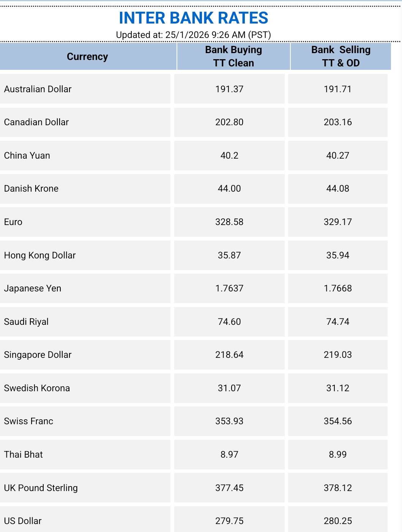Viewport: 402px width, 532px height.
Task: Click the Hong Kong Dollar row label
Action: (40, 255)
